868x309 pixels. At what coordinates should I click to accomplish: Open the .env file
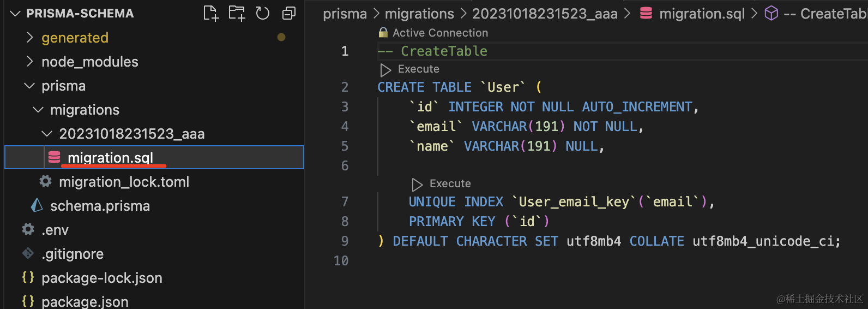(55, 230)
